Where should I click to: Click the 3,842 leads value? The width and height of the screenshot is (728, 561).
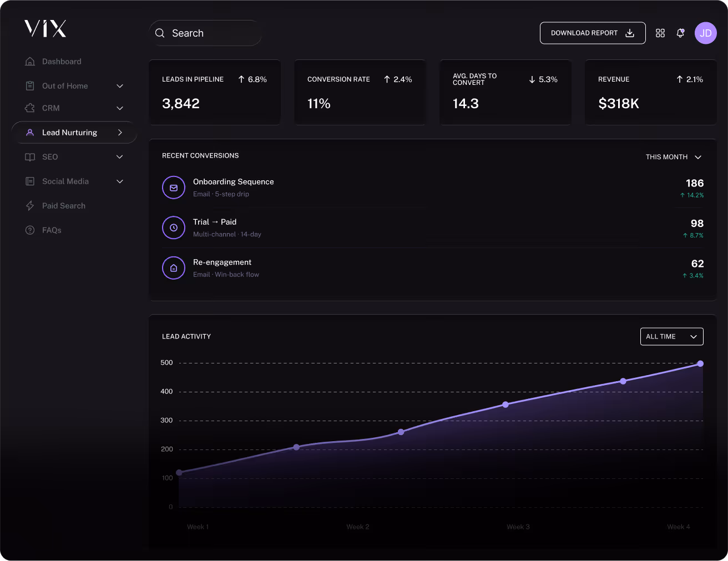pos(181,104)
